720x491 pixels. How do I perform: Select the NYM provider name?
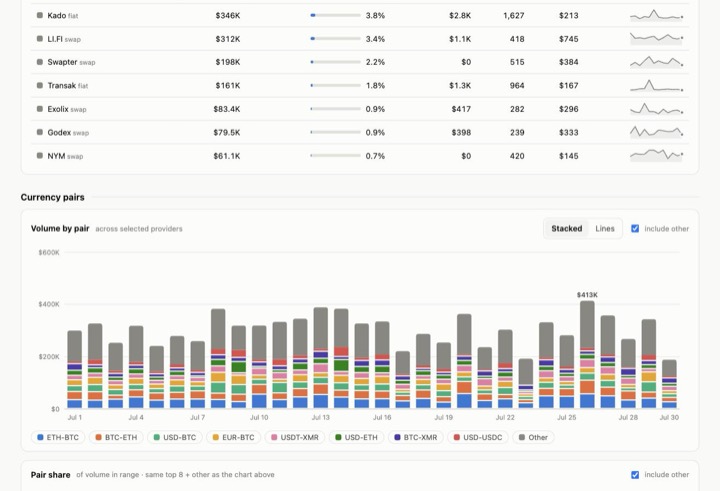coord(56,156)
